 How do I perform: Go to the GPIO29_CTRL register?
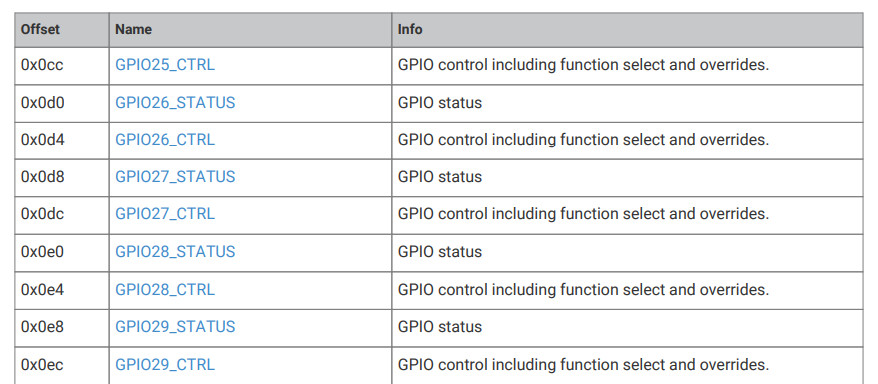pos(165,366)
